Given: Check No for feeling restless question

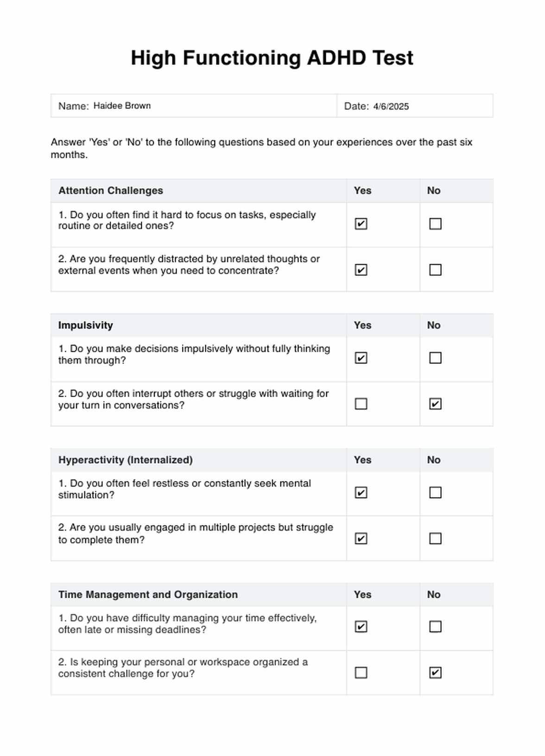Looking at the screenshot, I should click(x=435, y=493).
